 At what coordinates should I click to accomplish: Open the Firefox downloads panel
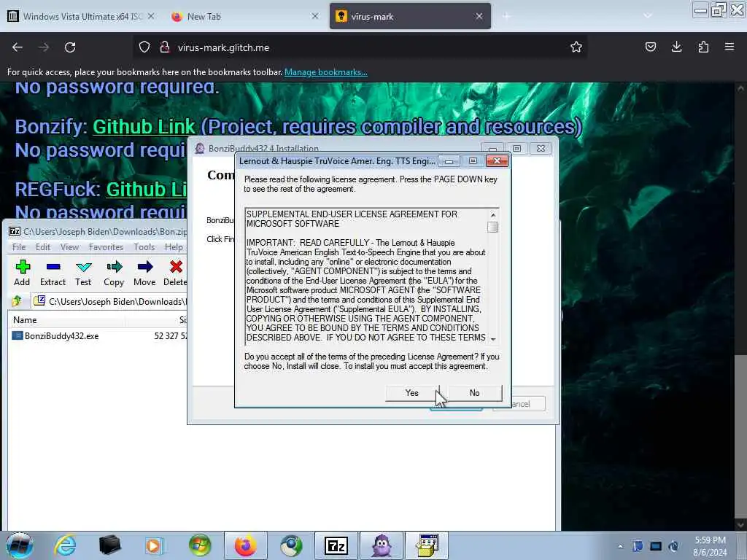(x=676, y=47)
